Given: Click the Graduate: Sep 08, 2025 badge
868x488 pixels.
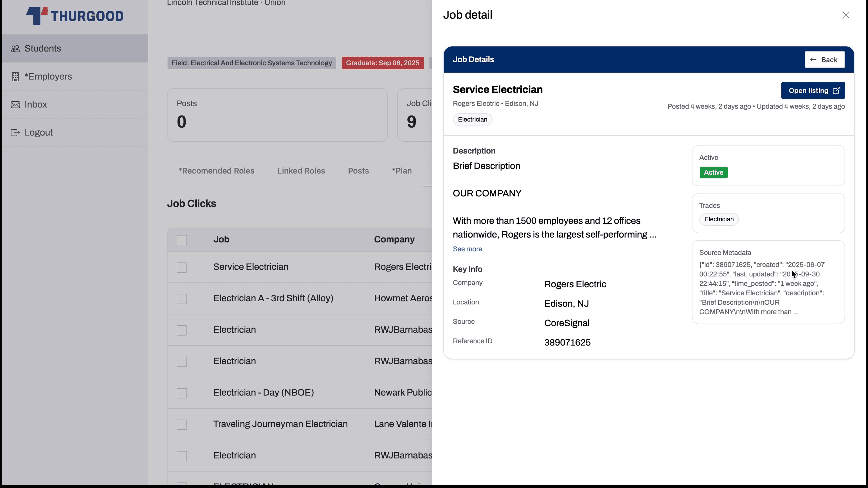Looking at the screenshot, I should 382,63.
